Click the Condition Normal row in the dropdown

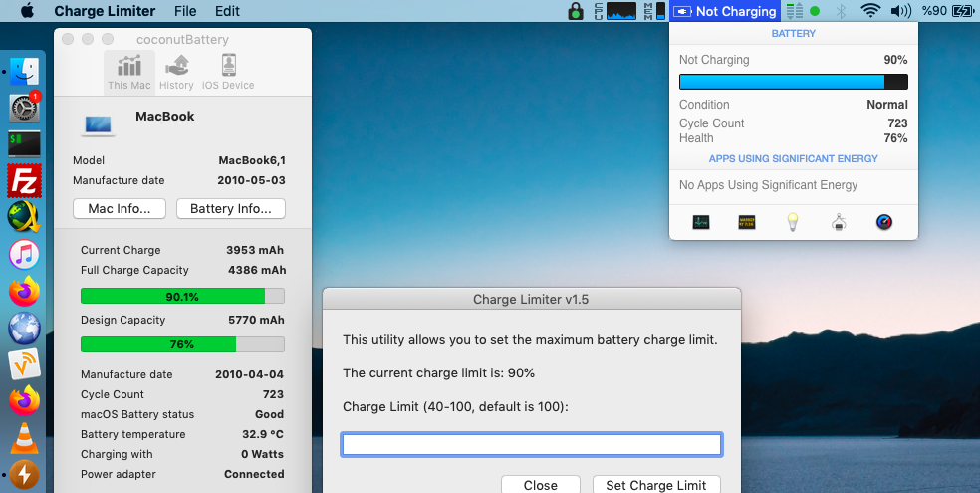(793, 105)
